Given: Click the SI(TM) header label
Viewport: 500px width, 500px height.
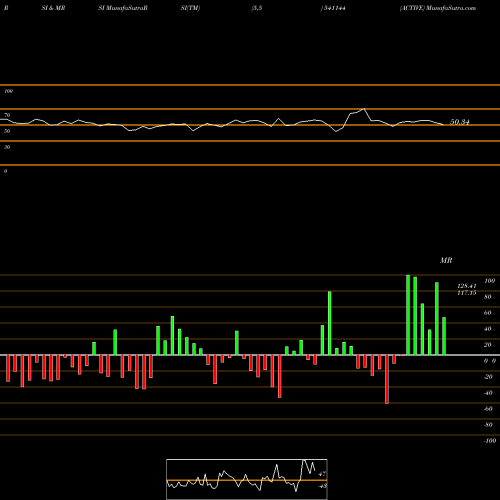Looking at the screenshot, I should point(190,8).
